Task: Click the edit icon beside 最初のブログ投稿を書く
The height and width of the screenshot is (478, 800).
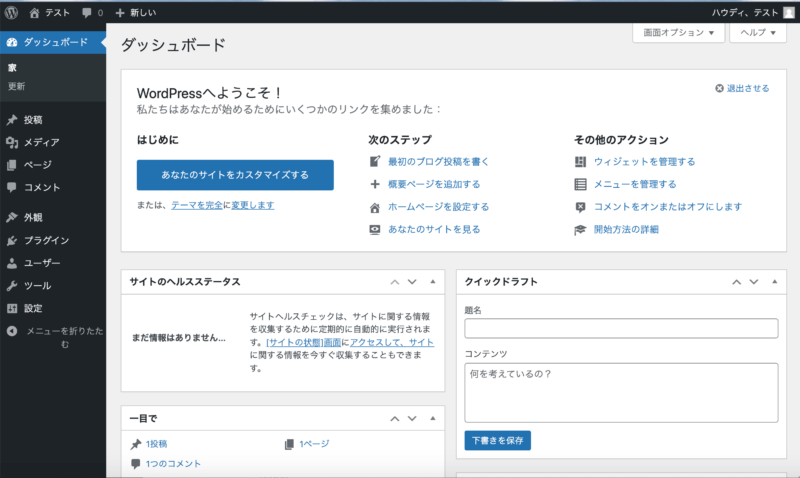Action: coord(375,162)
